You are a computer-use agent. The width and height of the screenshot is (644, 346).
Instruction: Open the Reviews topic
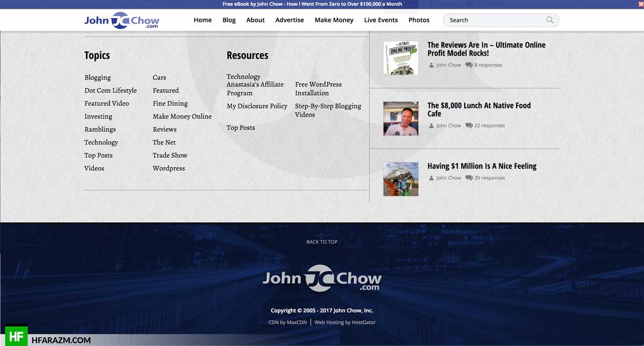[x=164, y=129]
